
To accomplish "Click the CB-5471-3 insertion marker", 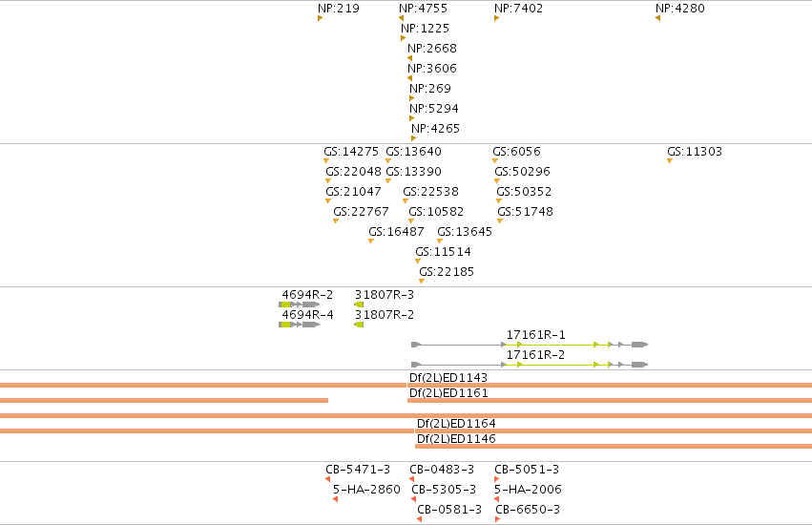I will [328, 479].
